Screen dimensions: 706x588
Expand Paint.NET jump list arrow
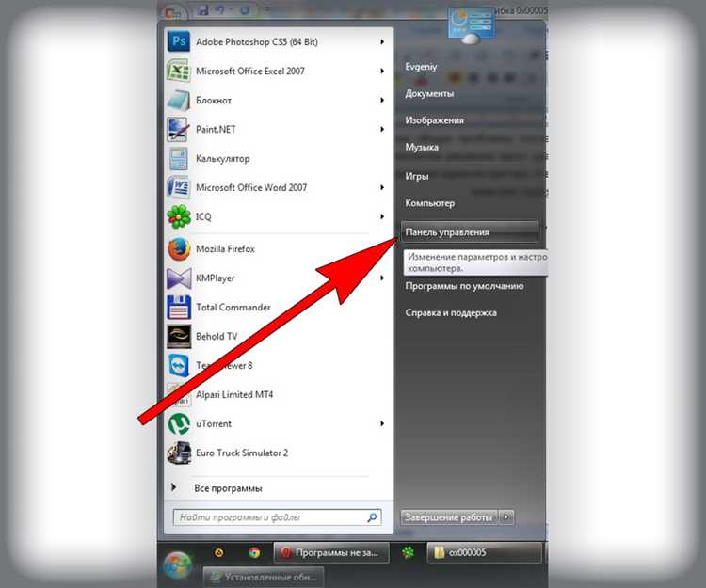[382, 129]
